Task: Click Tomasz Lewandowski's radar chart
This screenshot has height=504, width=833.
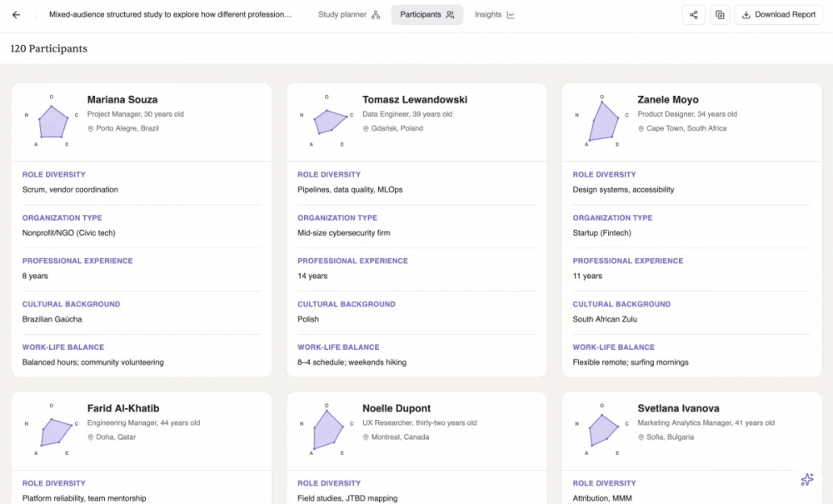Action: pyautogui.click(x=327, y=121)
